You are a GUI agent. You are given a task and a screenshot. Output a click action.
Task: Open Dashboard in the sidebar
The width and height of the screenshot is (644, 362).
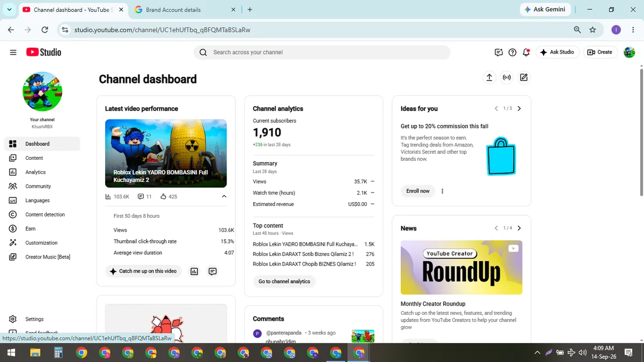42,144
